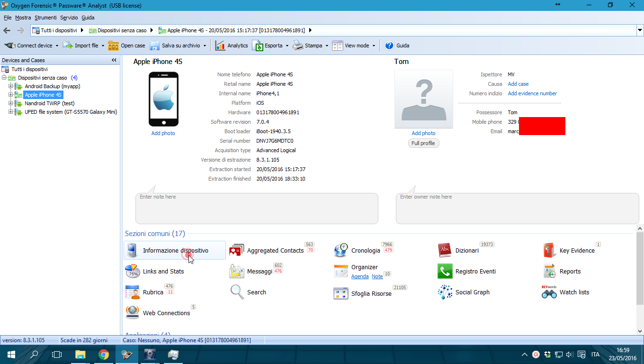Click Open case in toolbar
The image size is (644, 364).
coord(126,45)
